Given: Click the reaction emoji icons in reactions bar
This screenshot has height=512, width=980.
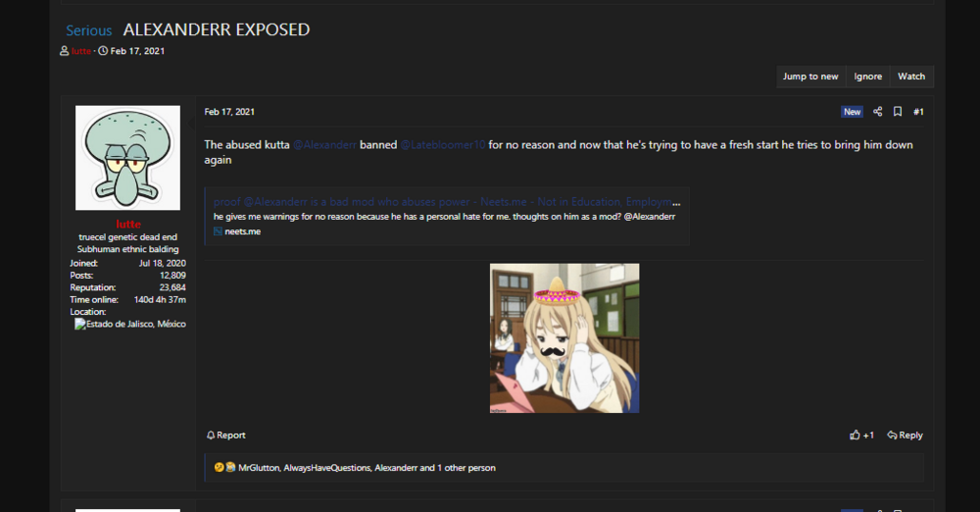Looking at the screenshot, I should pyautogui.click(x=224, y=468).
